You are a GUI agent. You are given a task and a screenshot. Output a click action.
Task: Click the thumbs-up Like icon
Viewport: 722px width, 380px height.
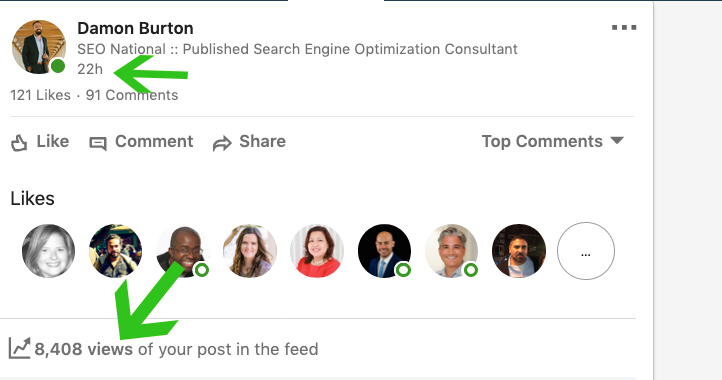pyautogui.click(x=19, y=143)
